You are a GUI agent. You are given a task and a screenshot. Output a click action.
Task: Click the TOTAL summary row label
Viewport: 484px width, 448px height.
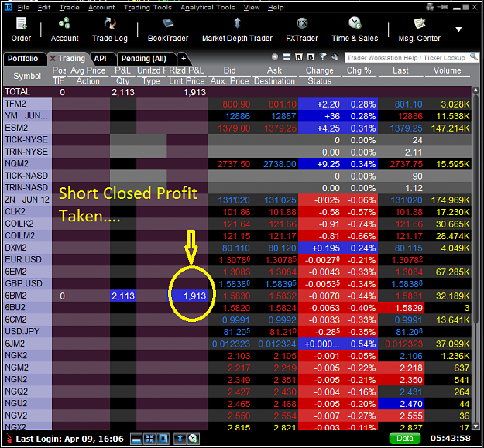click(x=17, y=92)
